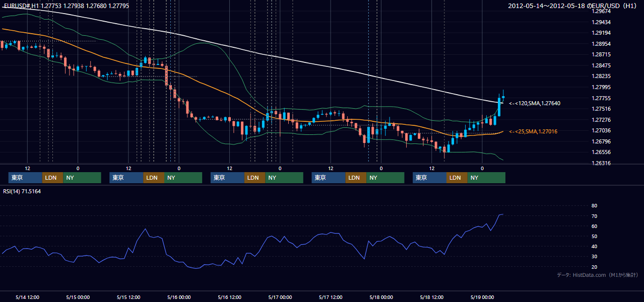Click RSI scale value 50
The image size is (644, 302).
tap(594, 237)
